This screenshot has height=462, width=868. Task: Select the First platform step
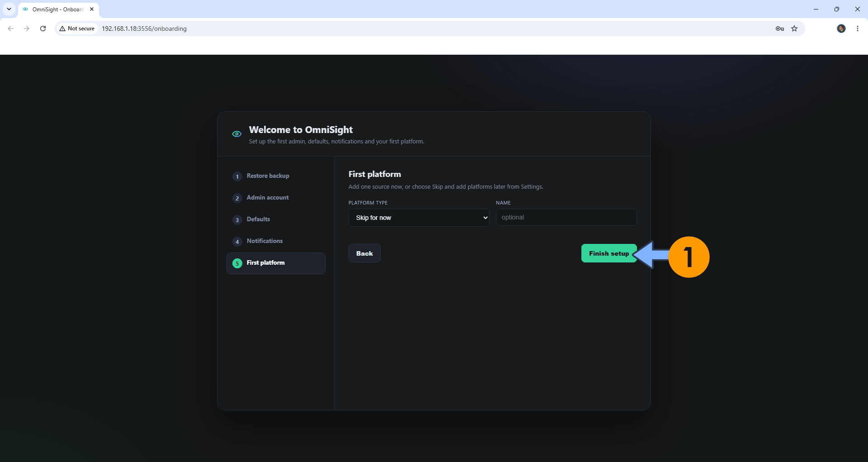276,263
